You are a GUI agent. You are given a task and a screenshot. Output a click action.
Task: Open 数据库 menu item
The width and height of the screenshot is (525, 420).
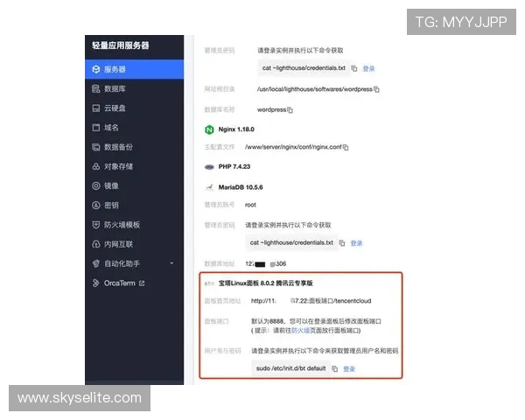[x=134, y=88]
